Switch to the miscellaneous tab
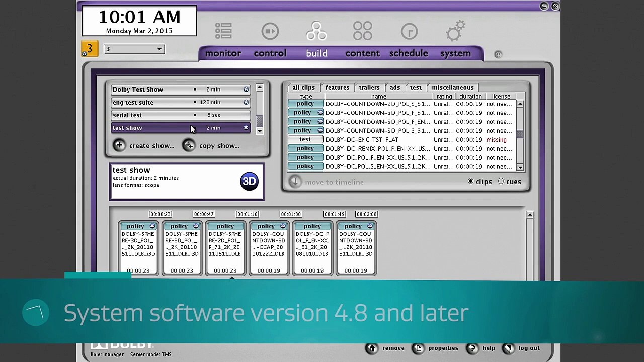 (x=453, y=87)
